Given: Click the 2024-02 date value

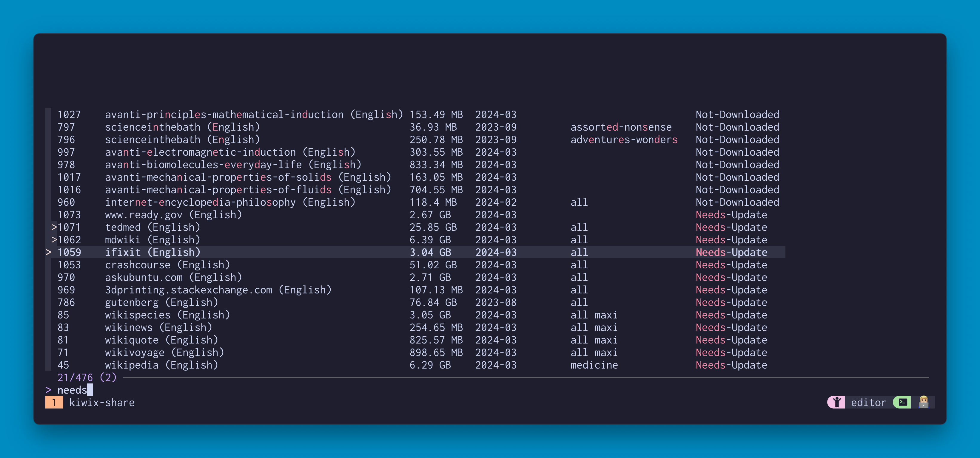Looking at the screenshot, I should coord(496,202).
